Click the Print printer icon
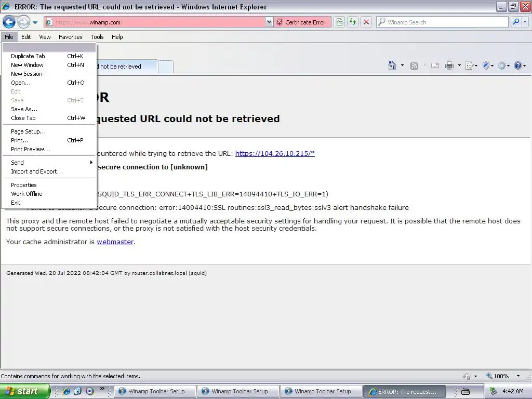The width and height of the screenshot is (532, 399). (449, 65)
